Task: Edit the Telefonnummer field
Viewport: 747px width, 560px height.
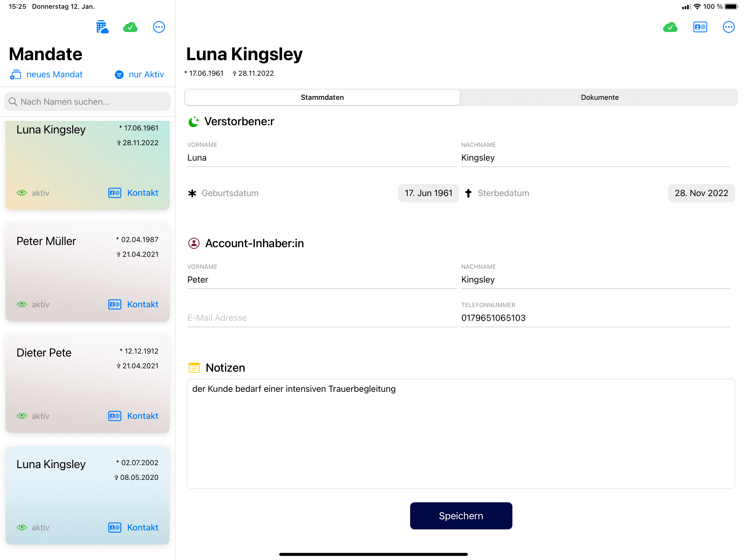Action: coord(596,318)
